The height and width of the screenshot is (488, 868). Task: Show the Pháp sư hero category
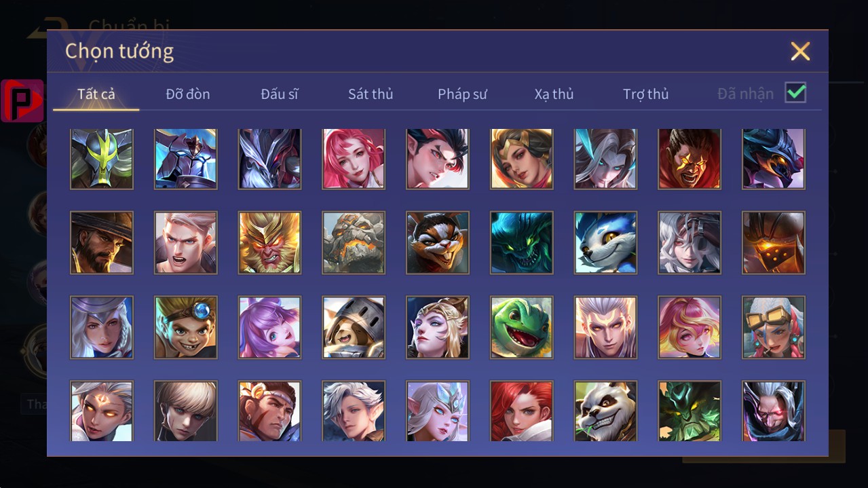(x=462, y=94)
